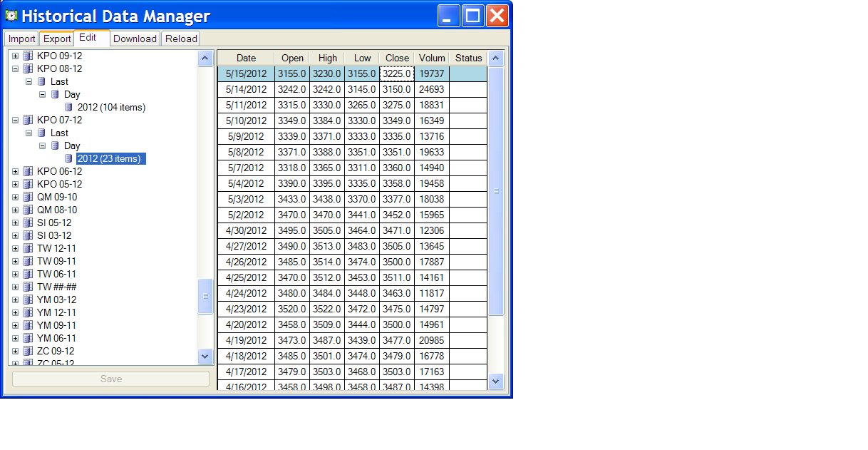Click the data grid scrollbar down arrow

tap(496, 381)
